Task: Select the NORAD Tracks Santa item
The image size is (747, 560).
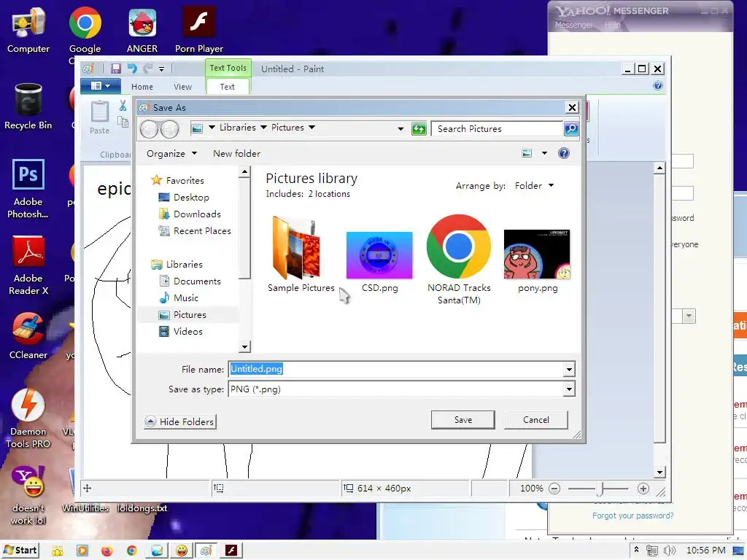Action: pyautogui.click(x=459, y=260)
